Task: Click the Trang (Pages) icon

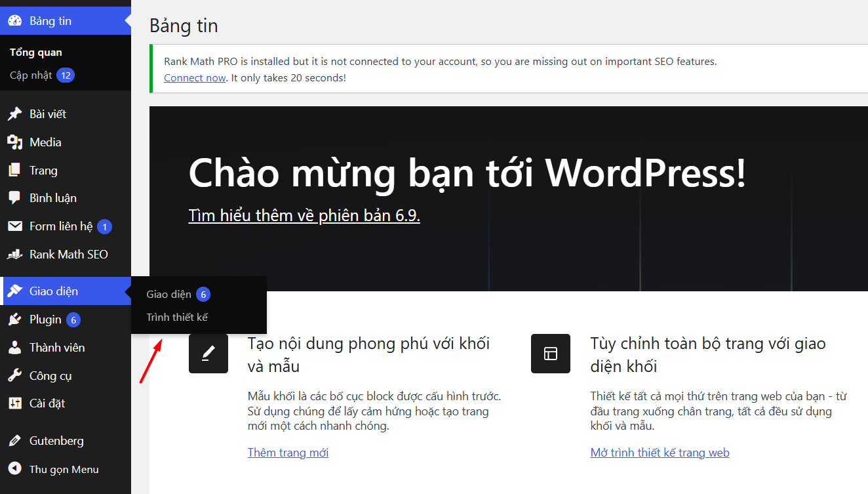Action: pos(16,170)
